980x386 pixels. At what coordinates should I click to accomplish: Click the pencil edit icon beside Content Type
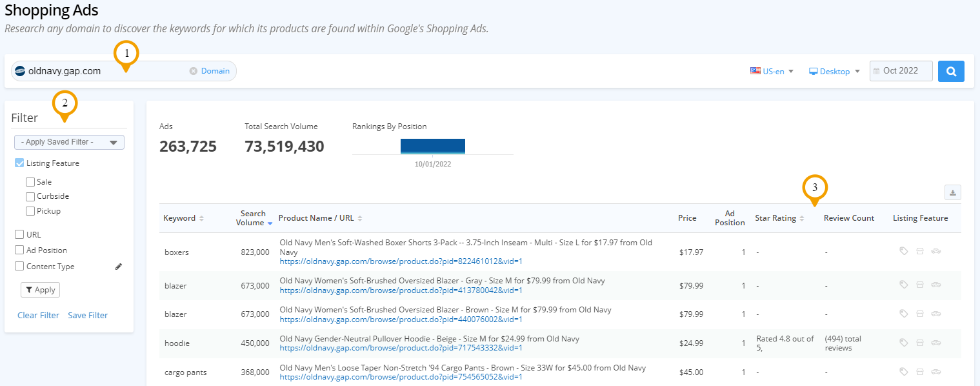[119, 266]
